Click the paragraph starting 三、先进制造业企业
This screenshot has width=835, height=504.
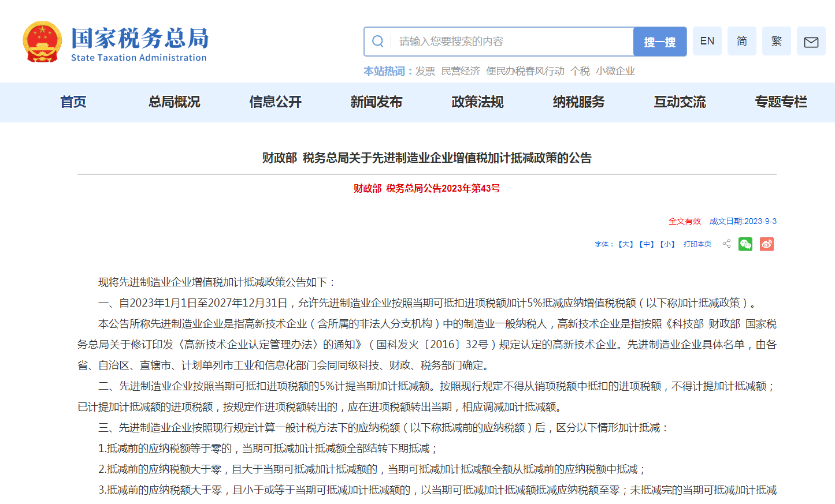(x=384, y=428)
